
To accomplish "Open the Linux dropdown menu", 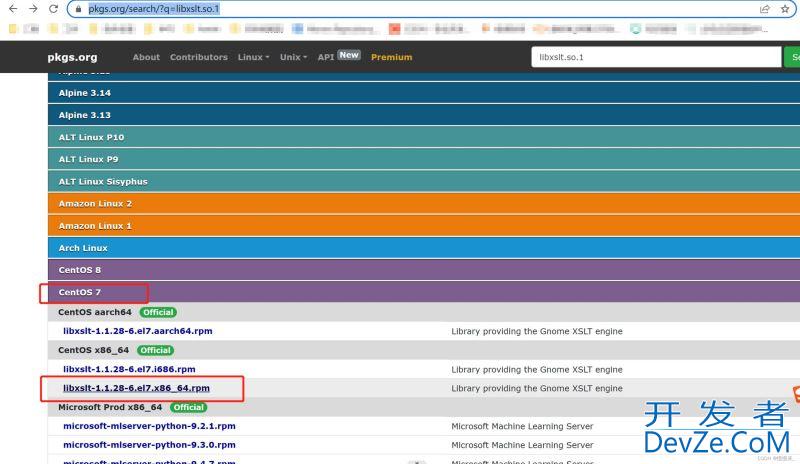I will point(253,57).
